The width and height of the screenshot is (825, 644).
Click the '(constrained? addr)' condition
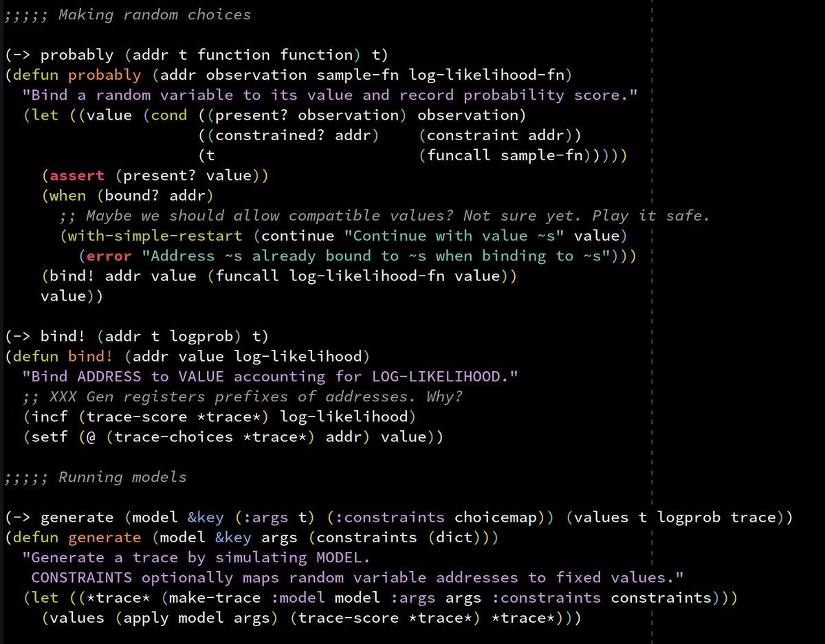289,135
